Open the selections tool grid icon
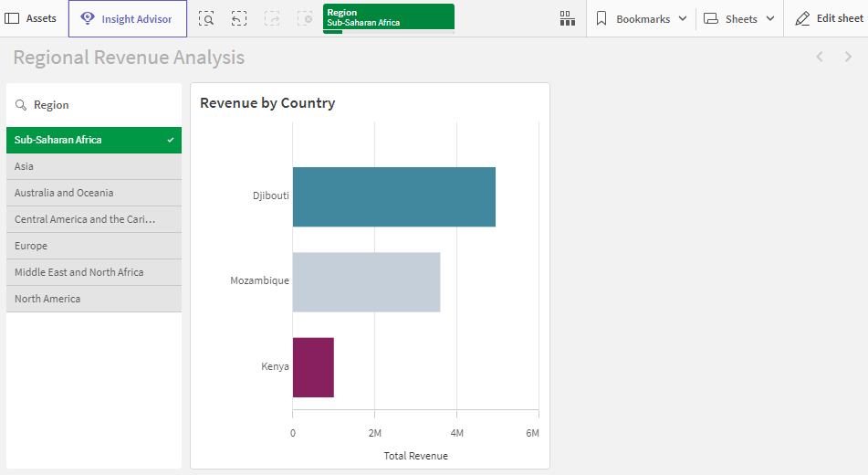 tap(567, 18)
